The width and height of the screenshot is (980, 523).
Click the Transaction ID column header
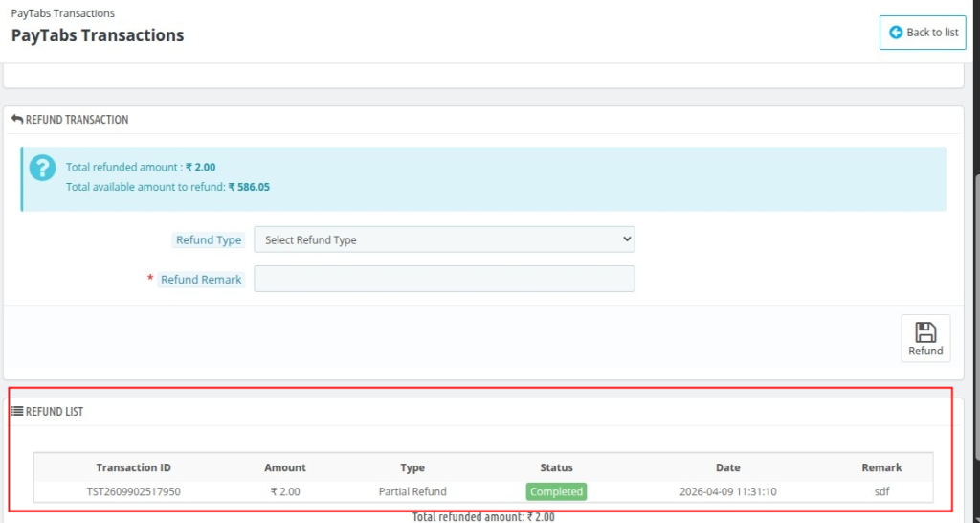pyautogui.click(x=134, y=468)
